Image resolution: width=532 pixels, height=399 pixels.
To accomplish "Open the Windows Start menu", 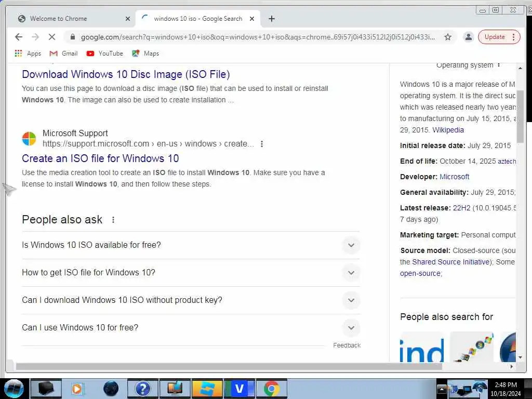I will [x=14, y=389].
